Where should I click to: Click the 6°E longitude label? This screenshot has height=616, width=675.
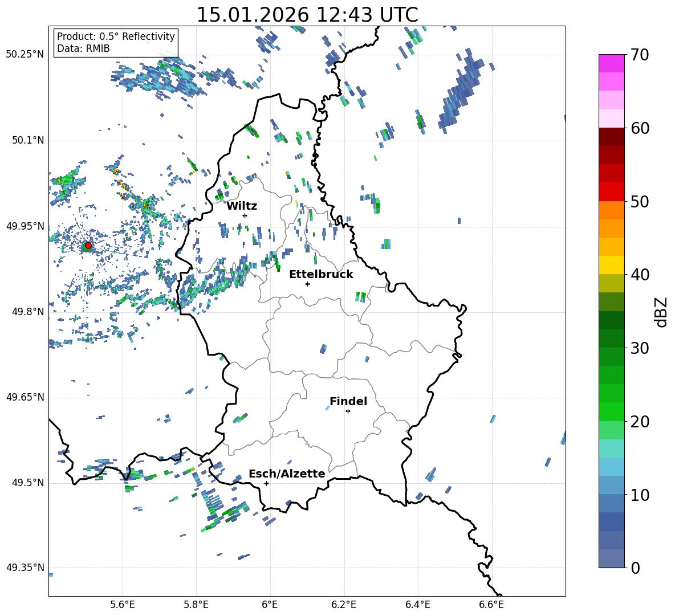click(x=270, y=605)
